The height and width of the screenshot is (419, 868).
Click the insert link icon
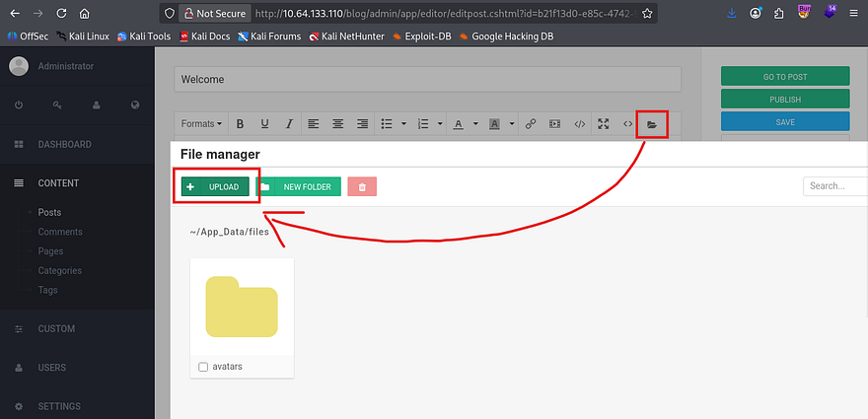coord(531,124)
